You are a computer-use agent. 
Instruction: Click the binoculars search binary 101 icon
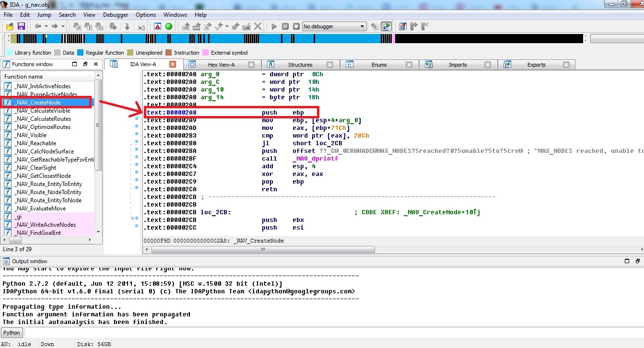point(99,26)
